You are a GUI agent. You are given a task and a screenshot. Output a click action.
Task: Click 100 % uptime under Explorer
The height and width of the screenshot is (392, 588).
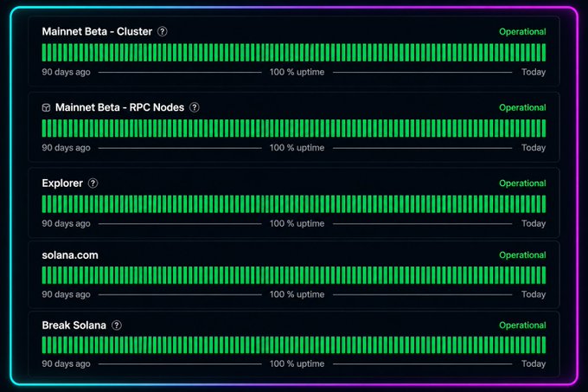coord(297,223)
